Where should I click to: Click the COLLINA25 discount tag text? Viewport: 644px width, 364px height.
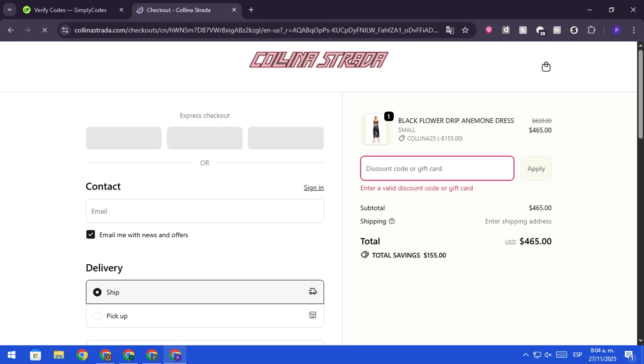tap(434, 138)
